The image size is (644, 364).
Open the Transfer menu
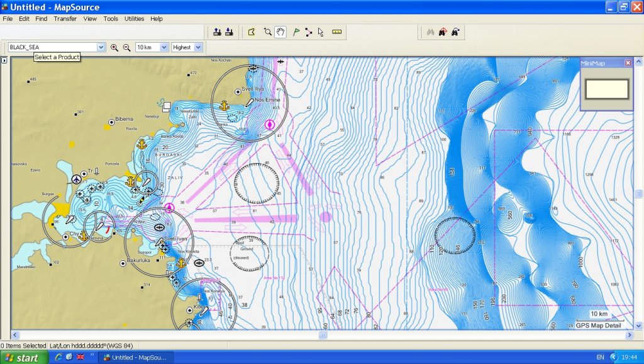65,19
